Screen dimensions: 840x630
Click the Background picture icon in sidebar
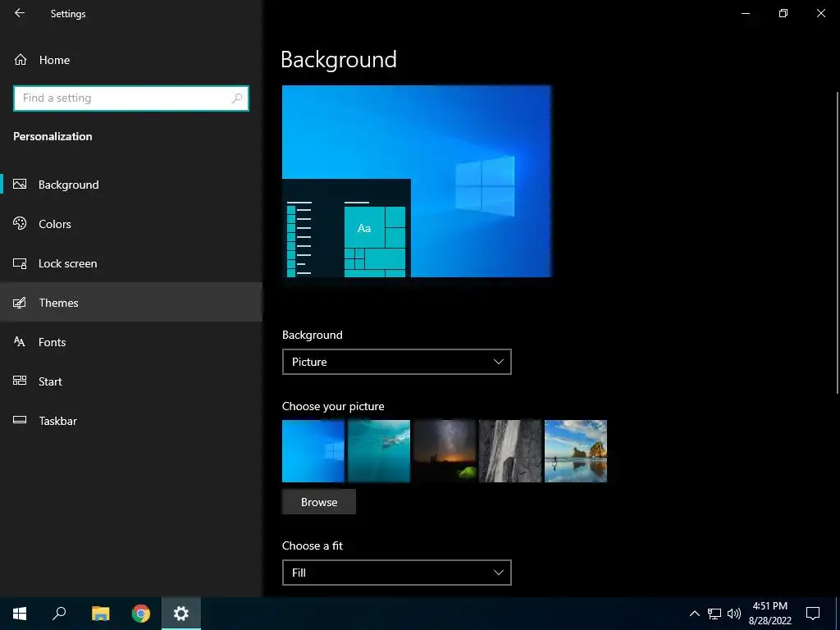click(20, 185)
